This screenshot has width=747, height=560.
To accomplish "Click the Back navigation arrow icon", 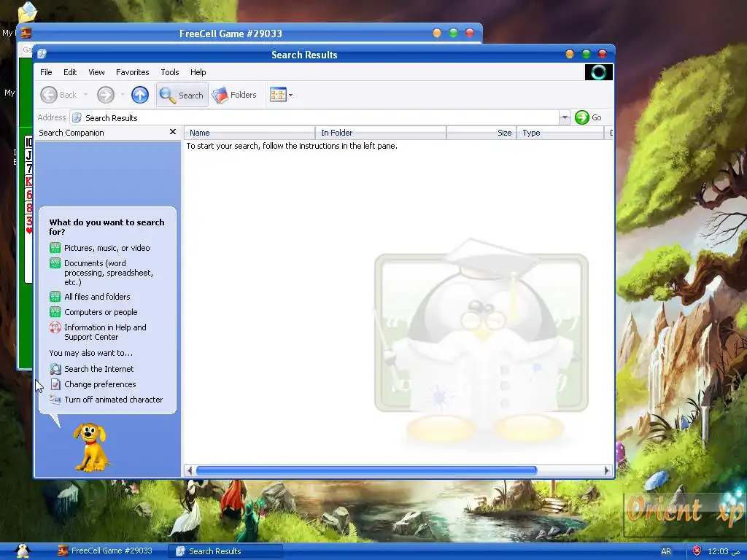I will 49,95.
